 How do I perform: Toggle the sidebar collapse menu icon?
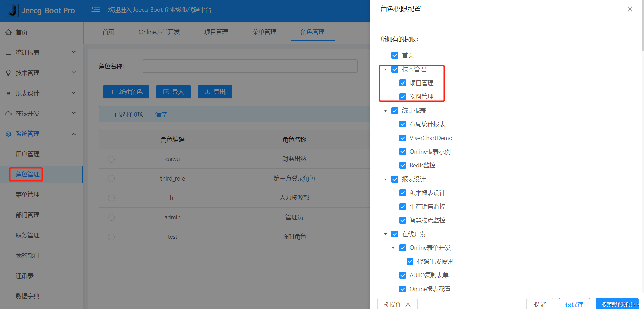[x=96, y=9]
